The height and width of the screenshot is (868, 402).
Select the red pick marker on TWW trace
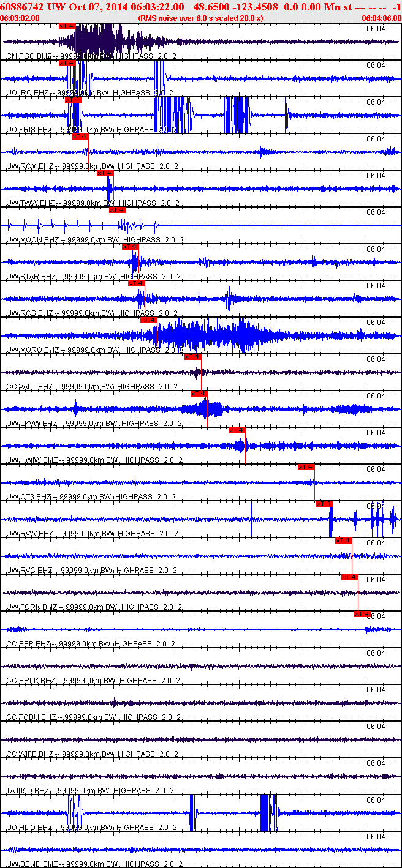[105, 173]
